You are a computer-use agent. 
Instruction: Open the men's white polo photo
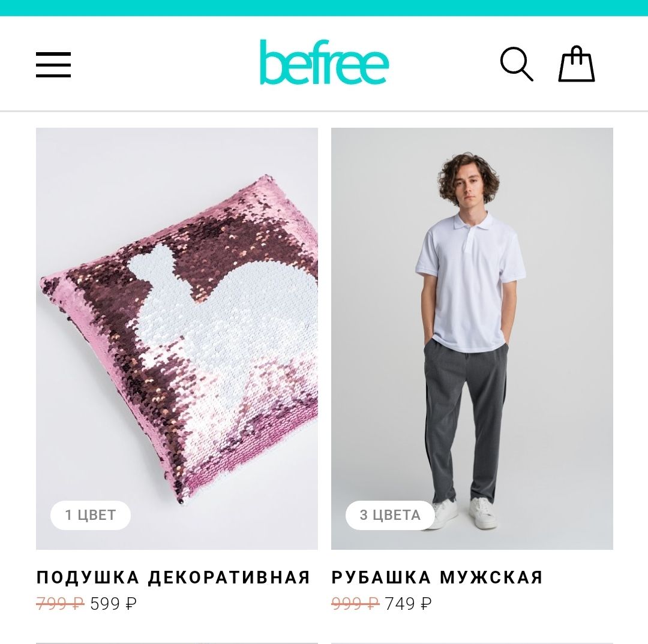click(472, 339)
